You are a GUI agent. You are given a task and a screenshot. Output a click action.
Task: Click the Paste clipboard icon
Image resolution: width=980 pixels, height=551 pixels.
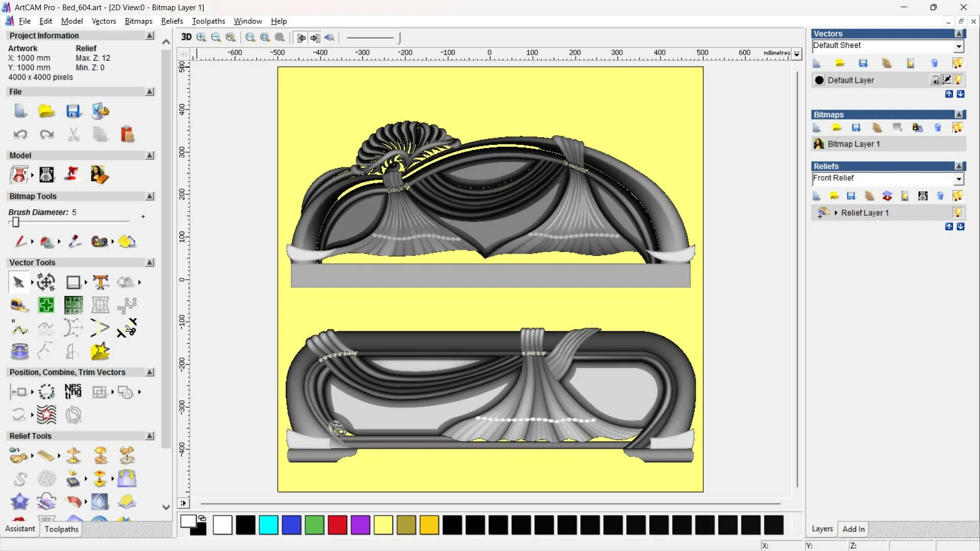click(x=127, y=135)
